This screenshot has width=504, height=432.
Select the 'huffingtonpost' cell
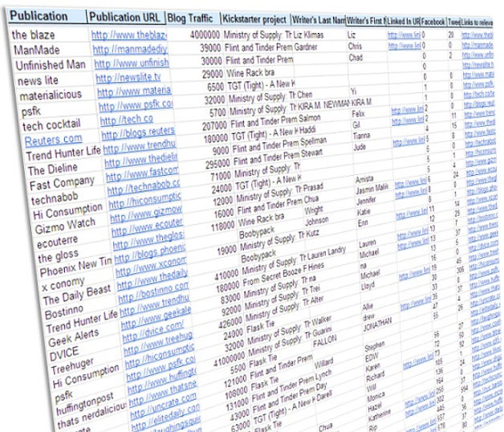tap(85, 403)
